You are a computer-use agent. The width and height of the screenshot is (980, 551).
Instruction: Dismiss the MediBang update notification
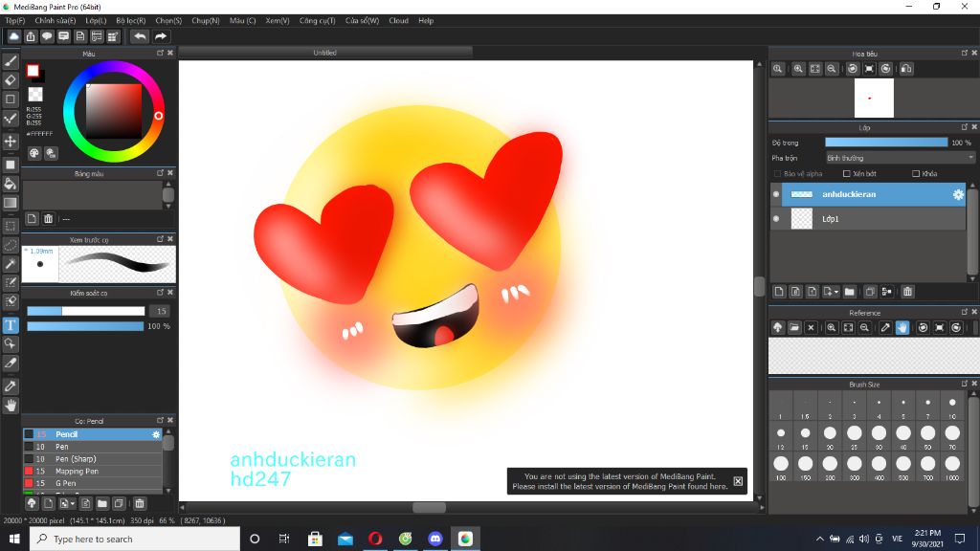[738, 481]
